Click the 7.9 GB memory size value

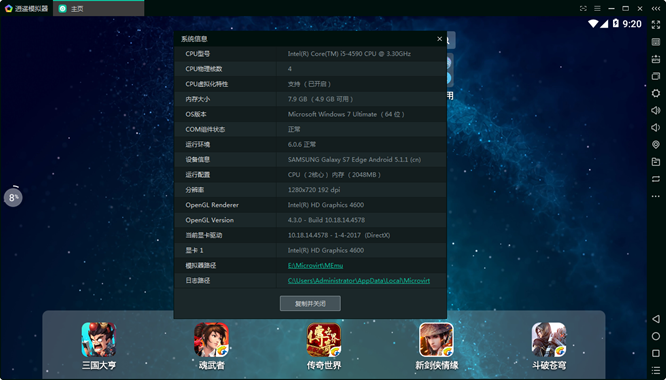pos(320,99)
